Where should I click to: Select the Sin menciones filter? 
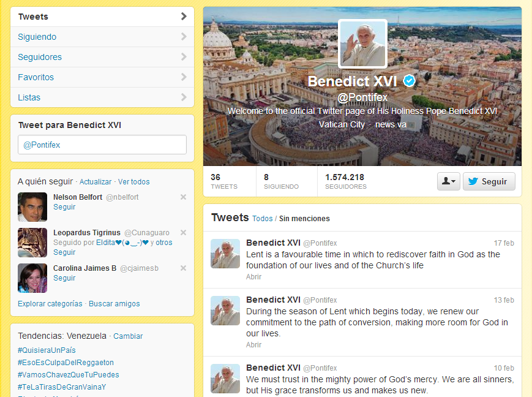304,218
